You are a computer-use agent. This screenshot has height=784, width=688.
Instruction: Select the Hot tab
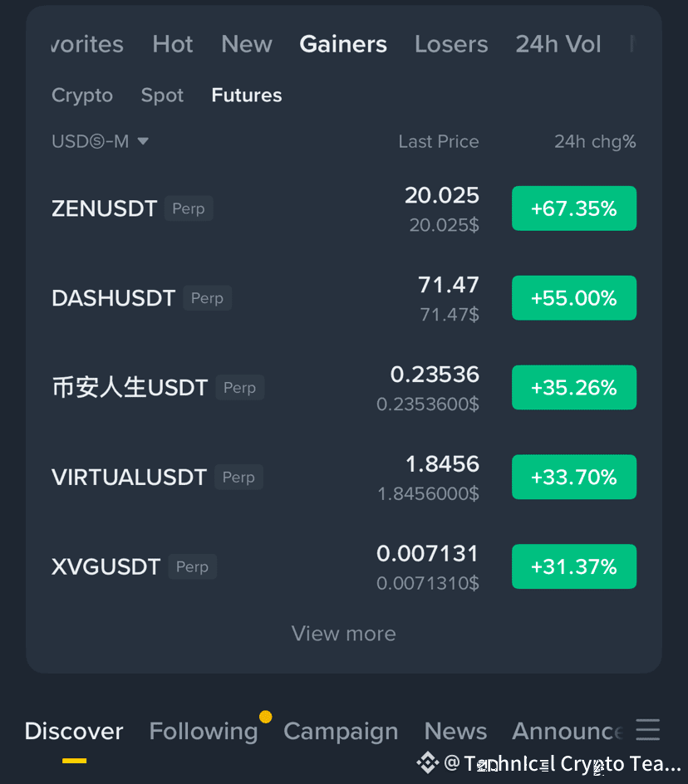173,44
